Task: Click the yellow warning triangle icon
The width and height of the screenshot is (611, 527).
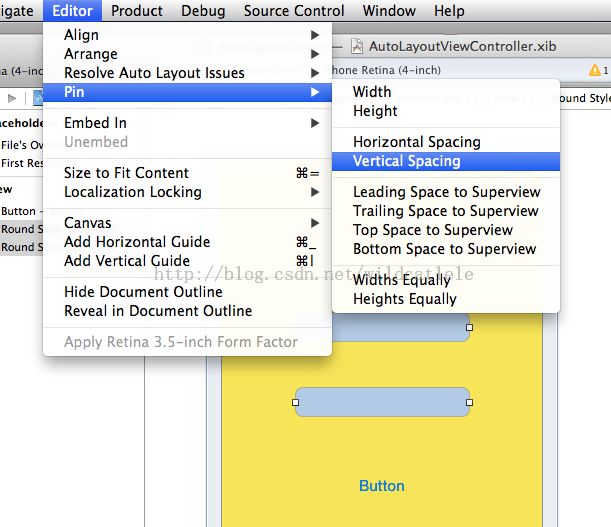Action: (595, 70)
